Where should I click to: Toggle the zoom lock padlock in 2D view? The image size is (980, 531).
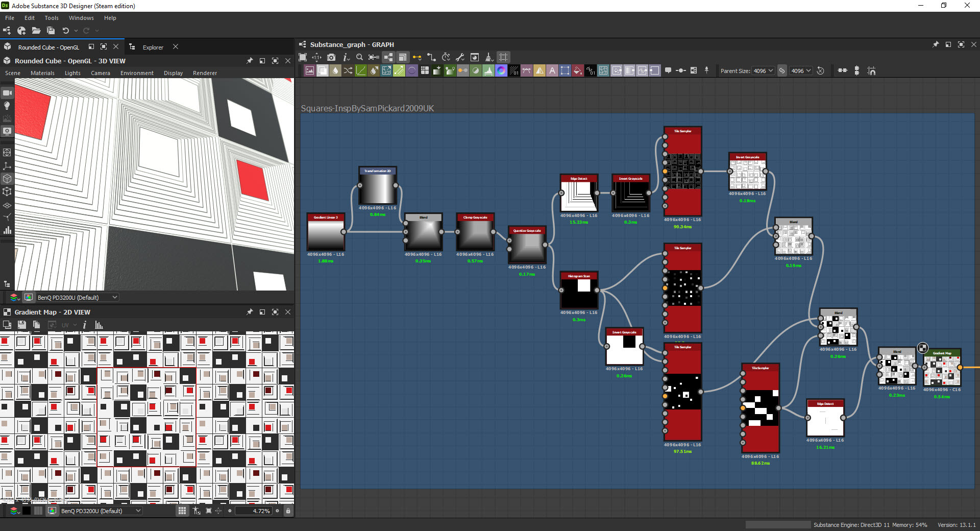coord(288,511)
